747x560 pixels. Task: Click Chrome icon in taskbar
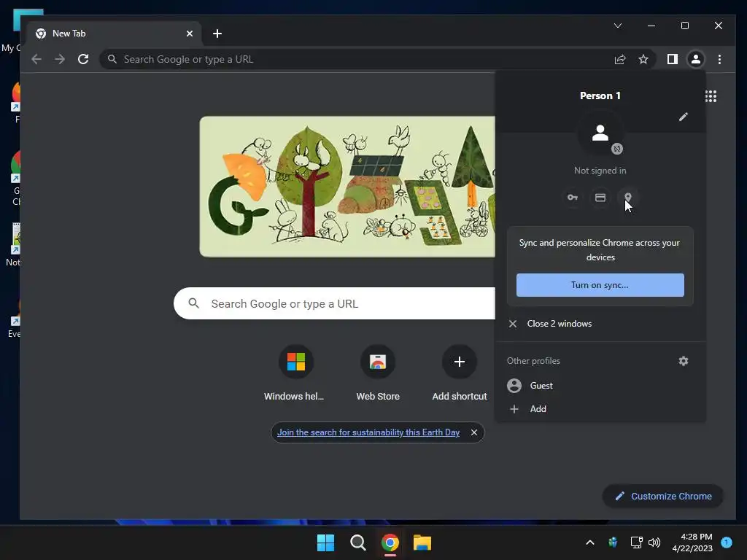[x=390, y=542]
